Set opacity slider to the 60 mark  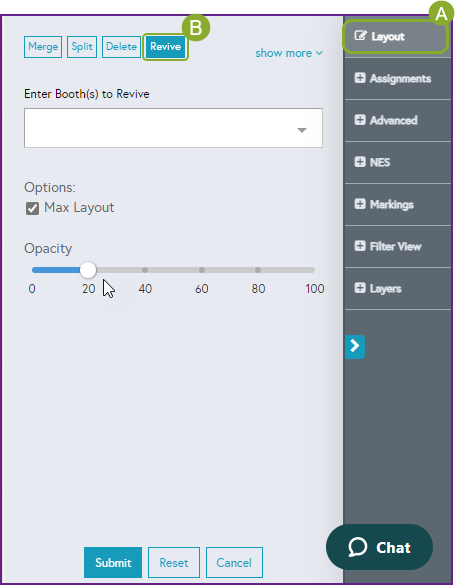tap(202, 270)
